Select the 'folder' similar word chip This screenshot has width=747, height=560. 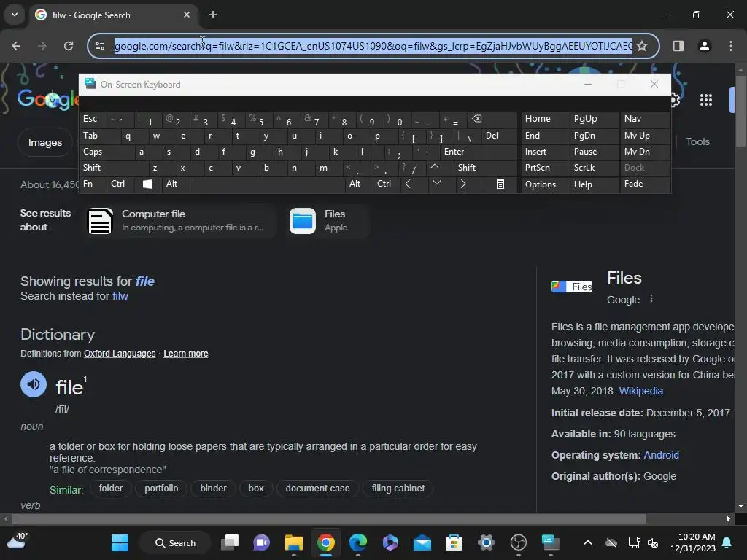coord(111,489)
